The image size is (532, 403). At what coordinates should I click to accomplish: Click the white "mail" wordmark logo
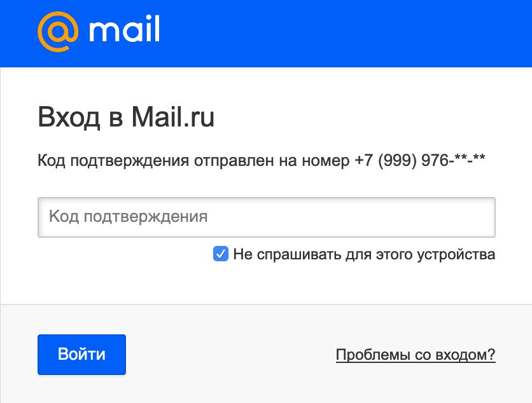[124, 29]
